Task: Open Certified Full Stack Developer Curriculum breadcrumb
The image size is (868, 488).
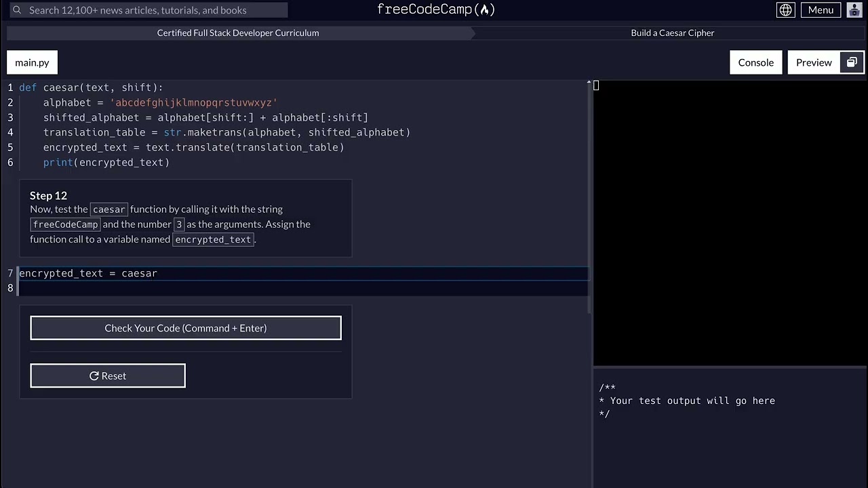Action: point(238,33)
